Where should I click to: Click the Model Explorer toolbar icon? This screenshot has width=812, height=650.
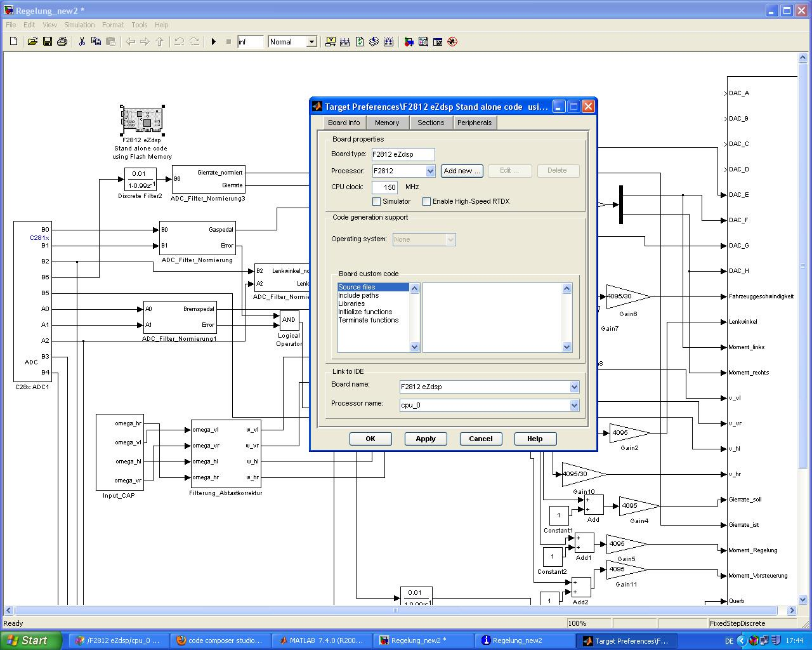[x=423, y=42]
